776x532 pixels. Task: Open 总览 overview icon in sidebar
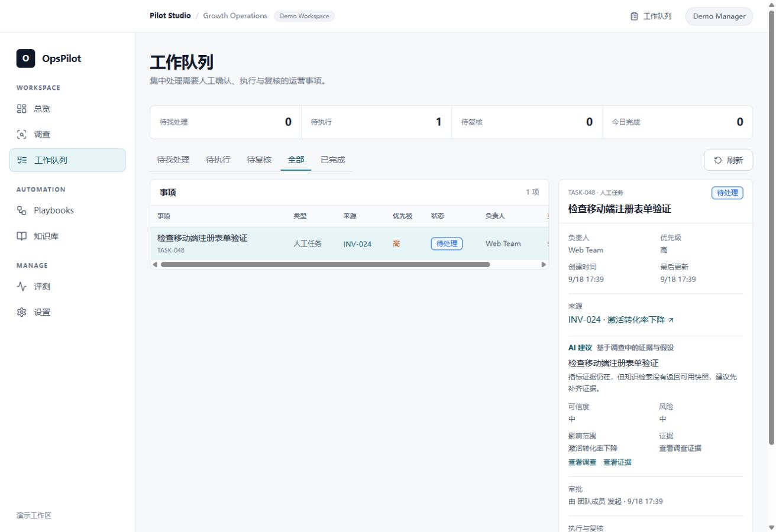click(22, 109)
